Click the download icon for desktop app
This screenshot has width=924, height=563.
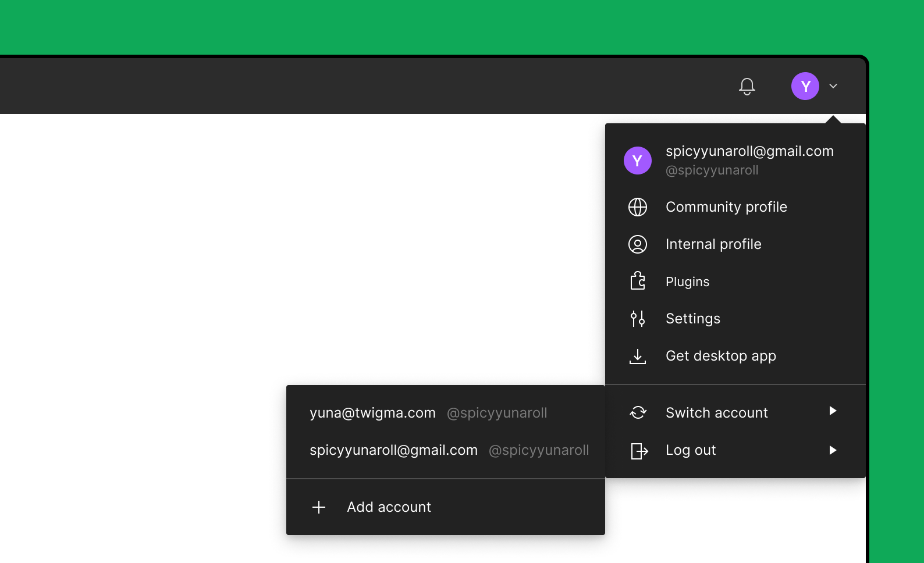pyautogui.click(x=638, y=356)
